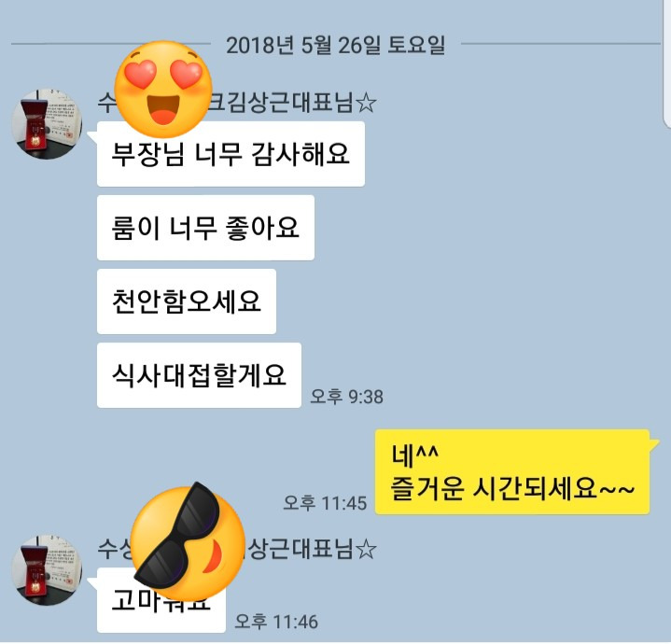Select the message '부장님 너무 감사해요'
Screen dimensions: 671x644
[x=231, y=154]
